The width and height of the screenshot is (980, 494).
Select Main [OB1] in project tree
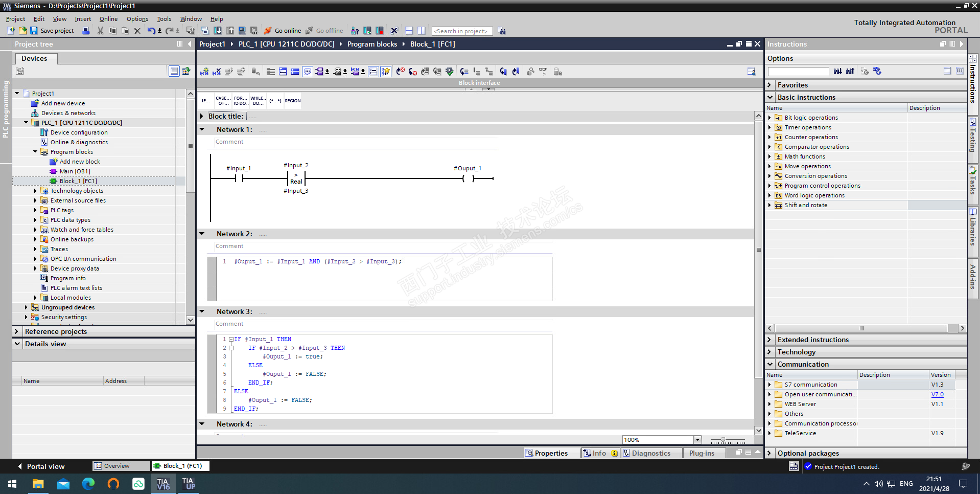[x=75, y=171]
